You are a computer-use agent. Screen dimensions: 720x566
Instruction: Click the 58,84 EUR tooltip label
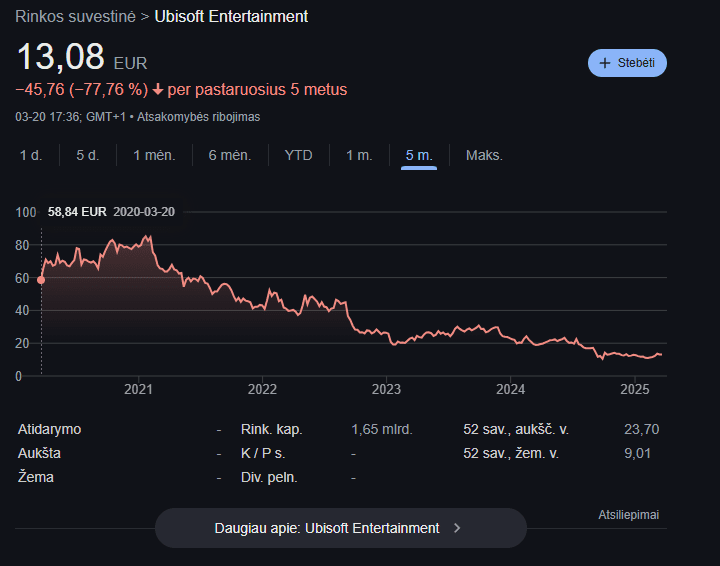pos(77,212)
